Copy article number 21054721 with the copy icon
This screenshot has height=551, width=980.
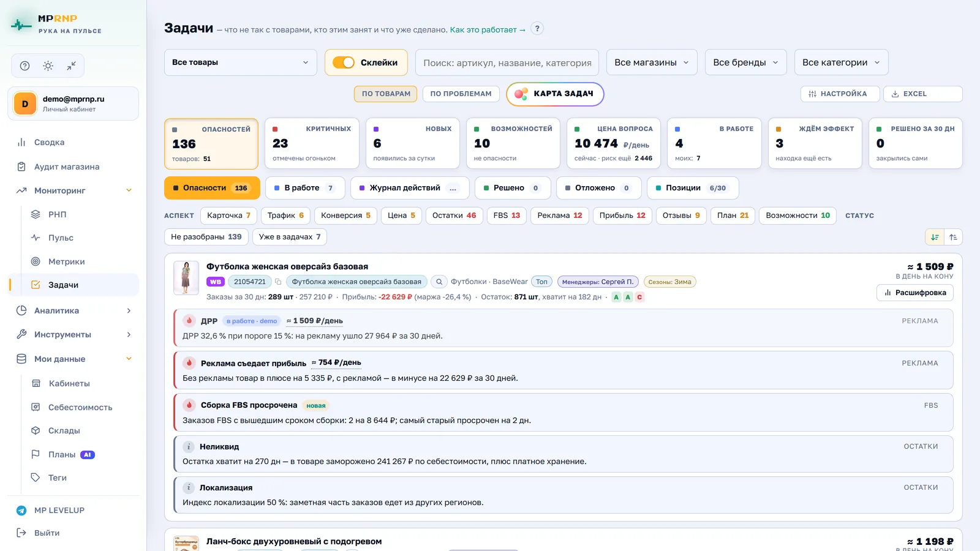(x=278, y=282)
